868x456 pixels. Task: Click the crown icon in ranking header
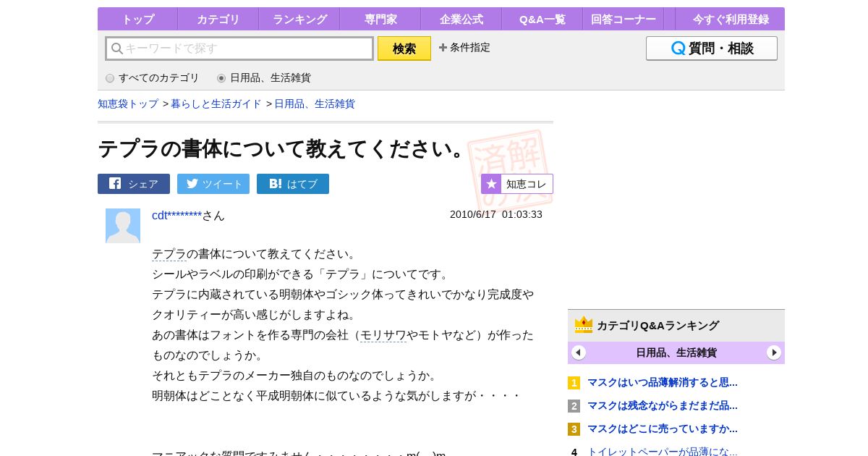584,325
